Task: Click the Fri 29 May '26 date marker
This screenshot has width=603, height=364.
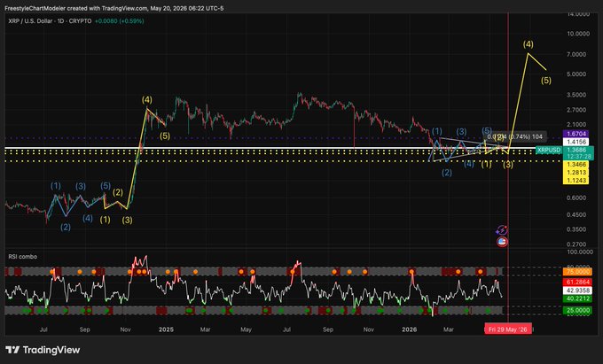Action: point(507,329)
